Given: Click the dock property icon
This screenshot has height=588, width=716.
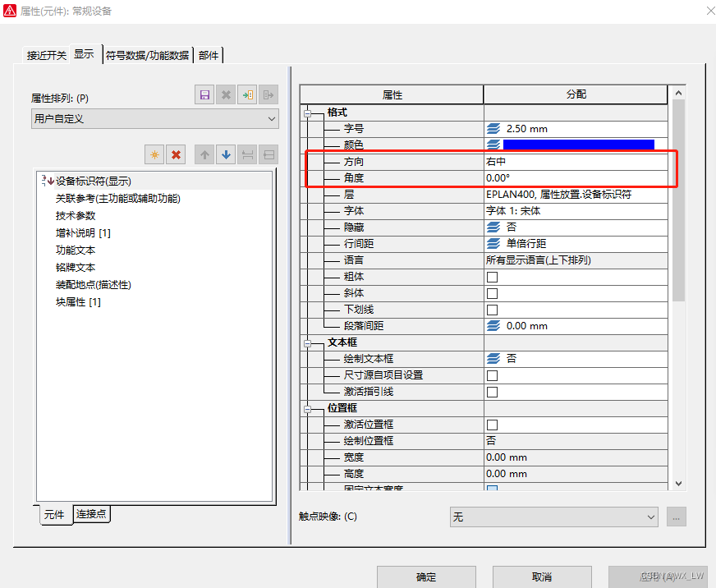Looking at the screenshot, I should (247, 155).
